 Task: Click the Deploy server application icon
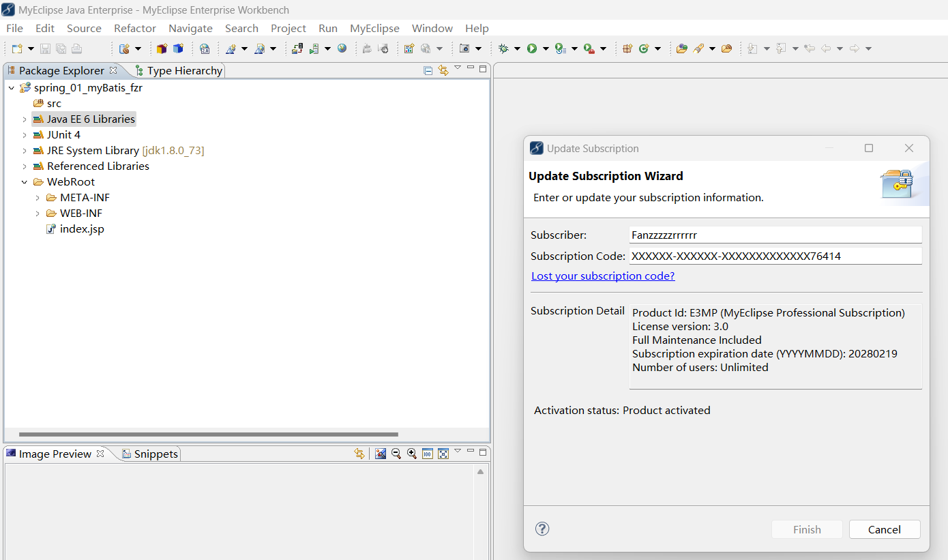point(297,48)
